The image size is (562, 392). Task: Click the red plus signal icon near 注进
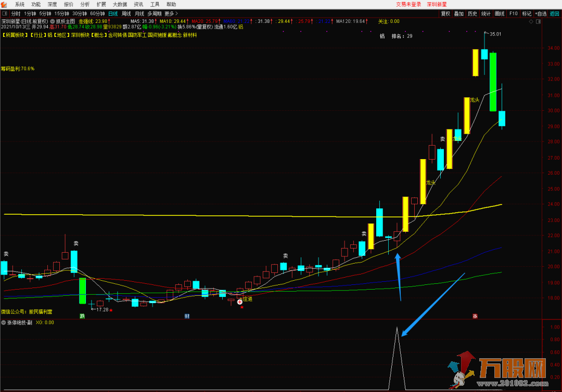pyautogui.click(x=239, y=302)
